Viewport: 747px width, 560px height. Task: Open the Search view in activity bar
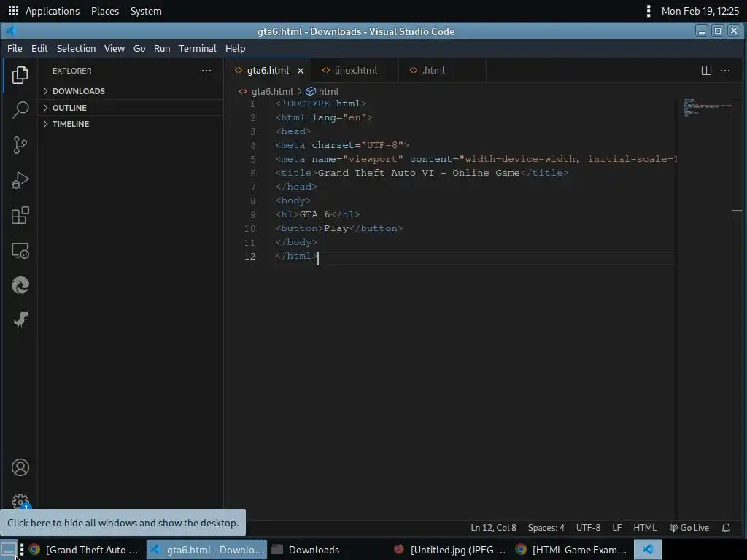pos(20,110)
